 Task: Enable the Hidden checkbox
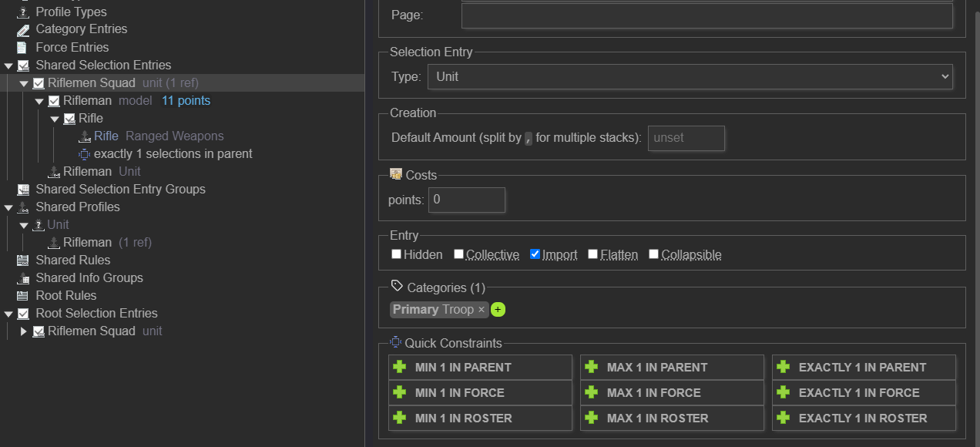396,254
